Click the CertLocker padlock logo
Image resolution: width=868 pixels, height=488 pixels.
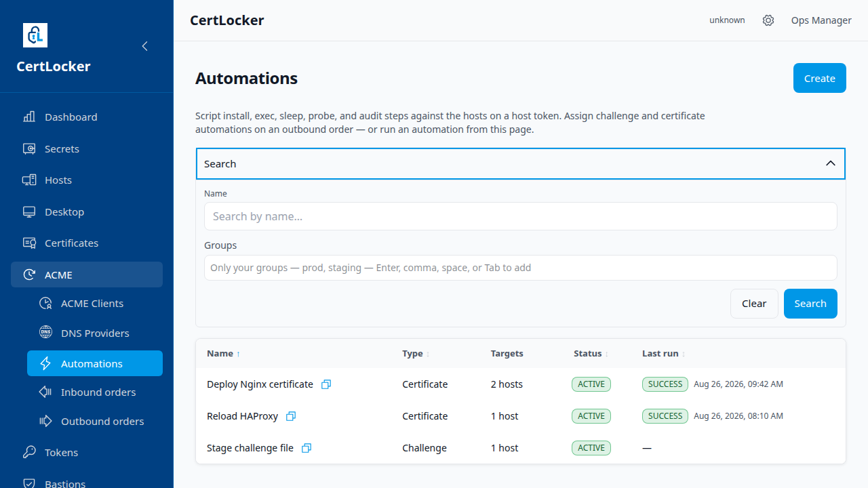[35, 35]
